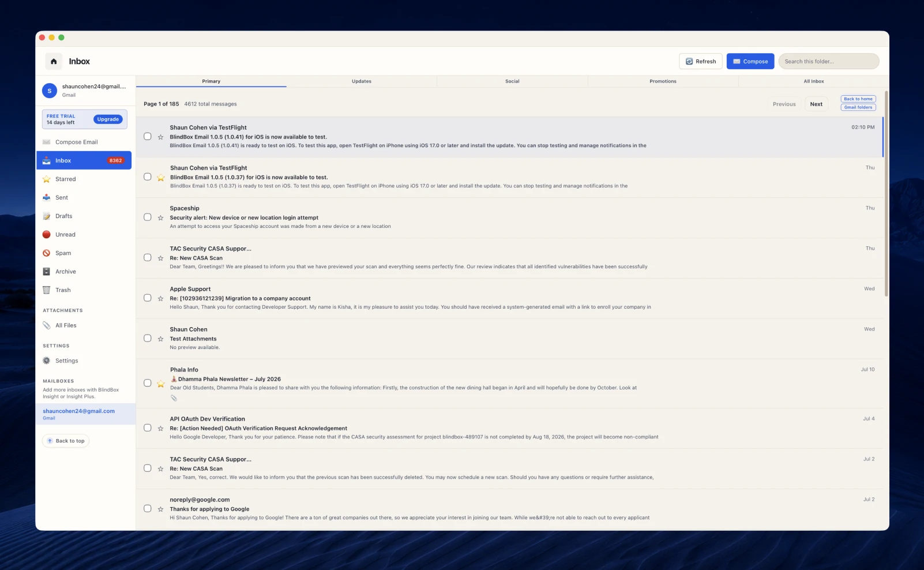924x570 pixels.
Task: Select the shauncohen24@gmail.com mailbox entry
Action: [86, 414]
